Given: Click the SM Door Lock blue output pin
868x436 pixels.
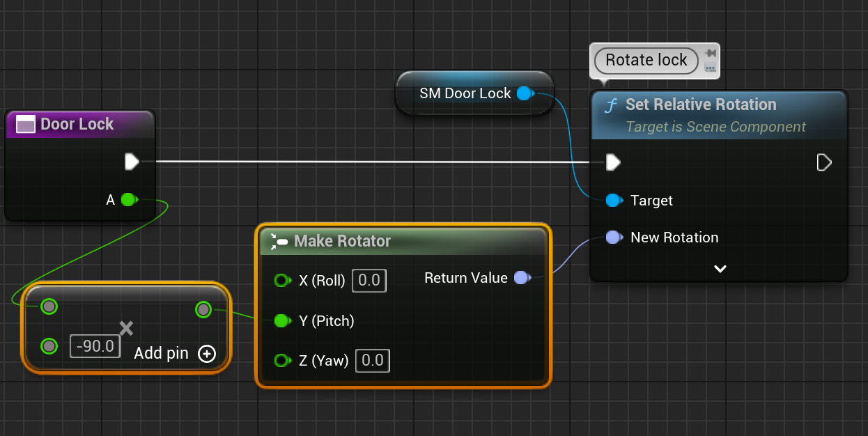Looking at the screenshot, I should [x=525, y=93].
